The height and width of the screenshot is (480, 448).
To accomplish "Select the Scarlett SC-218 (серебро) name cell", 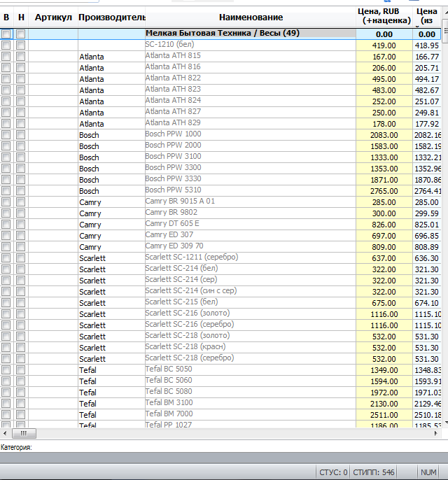I will [251, 358].
